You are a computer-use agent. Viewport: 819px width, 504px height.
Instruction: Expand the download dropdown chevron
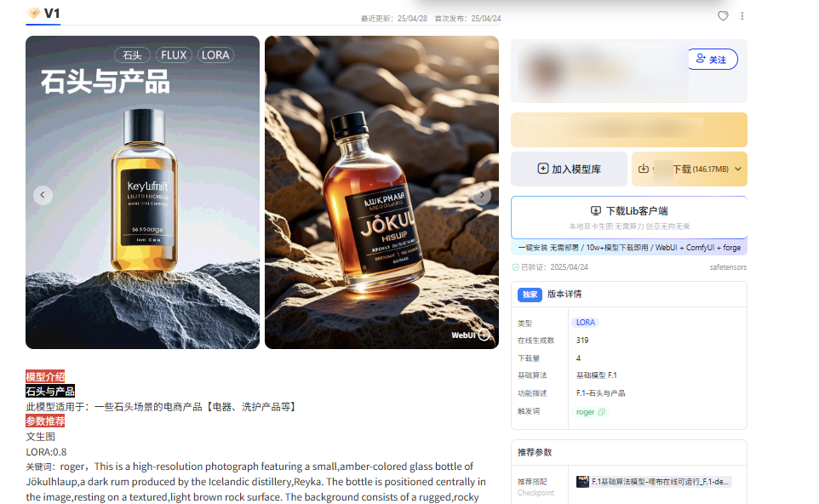pos(738,169)
